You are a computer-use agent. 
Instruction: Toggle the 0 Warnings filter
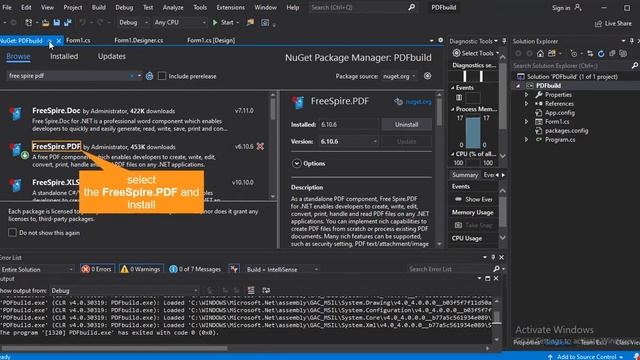[x=140, y=269]
